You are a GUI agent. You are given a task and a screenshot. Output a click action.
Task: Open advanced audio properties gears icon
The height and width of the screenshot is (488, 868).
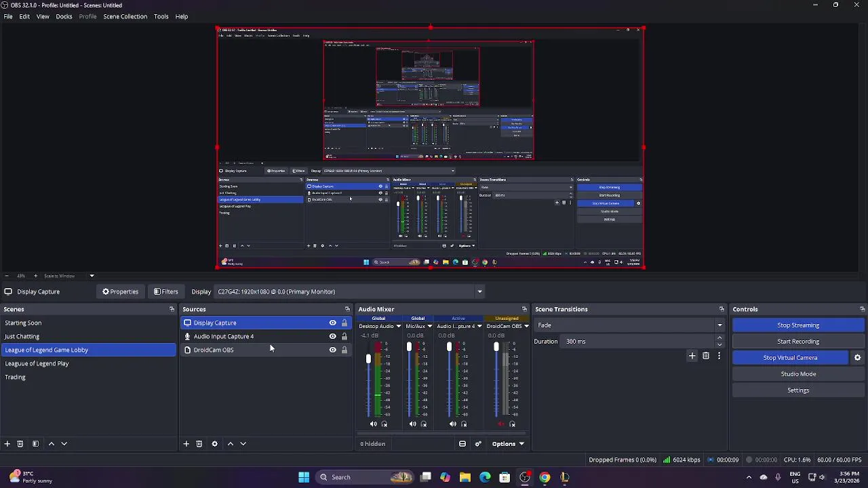(x=478, y=444)
